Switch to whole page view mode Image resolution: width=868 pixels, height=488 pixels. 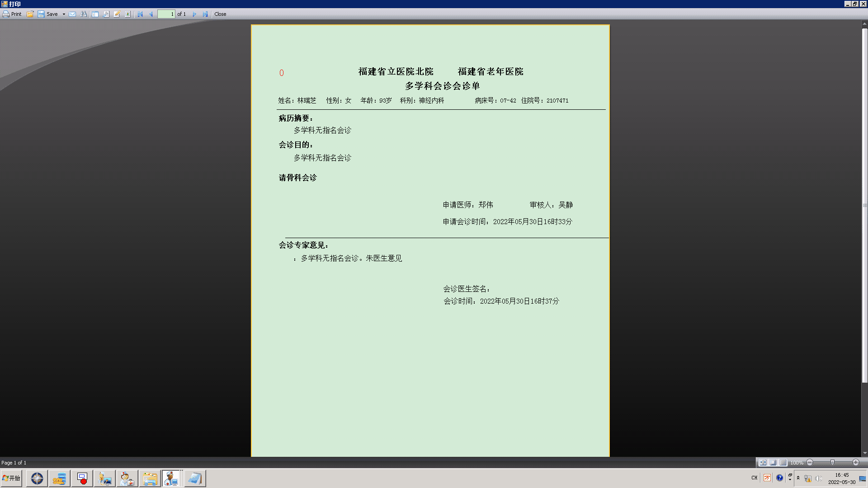click(x=773, y=463)
